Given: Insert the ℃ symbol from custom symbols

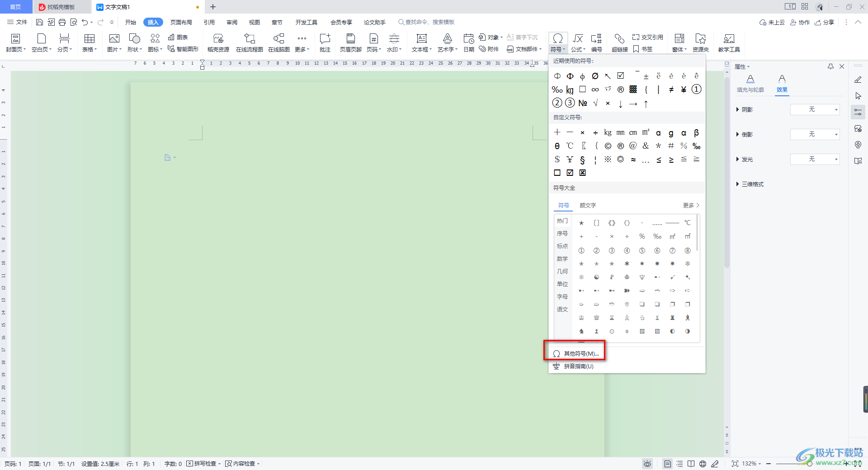Looking at the screenshot, I should pos(570,146).
